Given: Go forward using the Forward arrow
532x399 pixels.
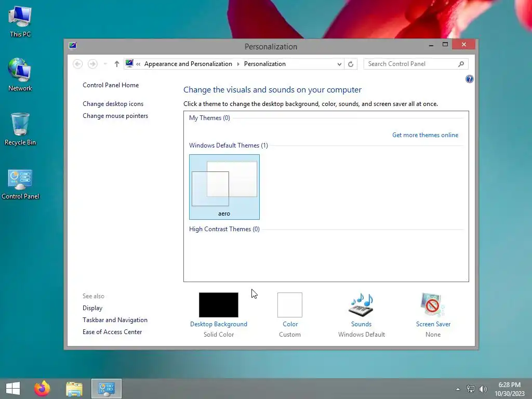Looking at the screenshot, I should 92,64.
